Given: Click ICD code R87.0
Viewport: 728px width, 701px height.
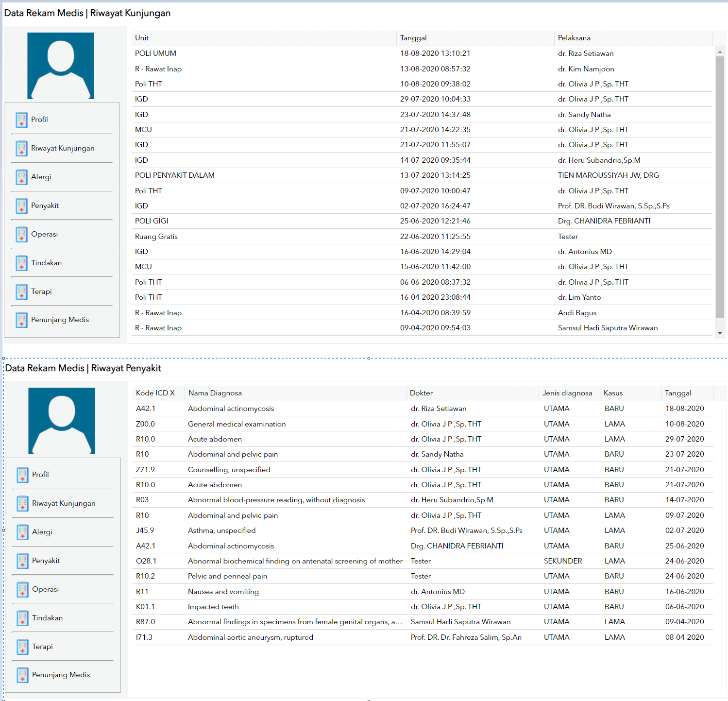Looking at the screenshot, I should coord(146,622).
